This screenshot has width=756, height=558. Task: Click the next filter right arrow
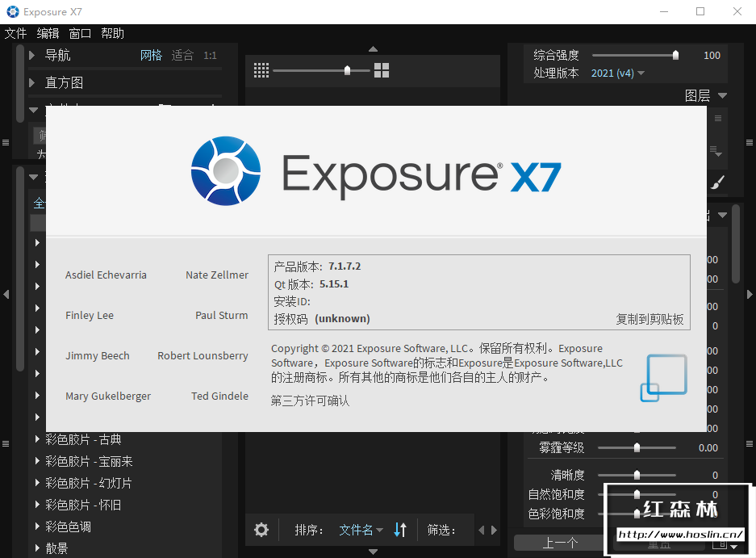pos(494,530)
